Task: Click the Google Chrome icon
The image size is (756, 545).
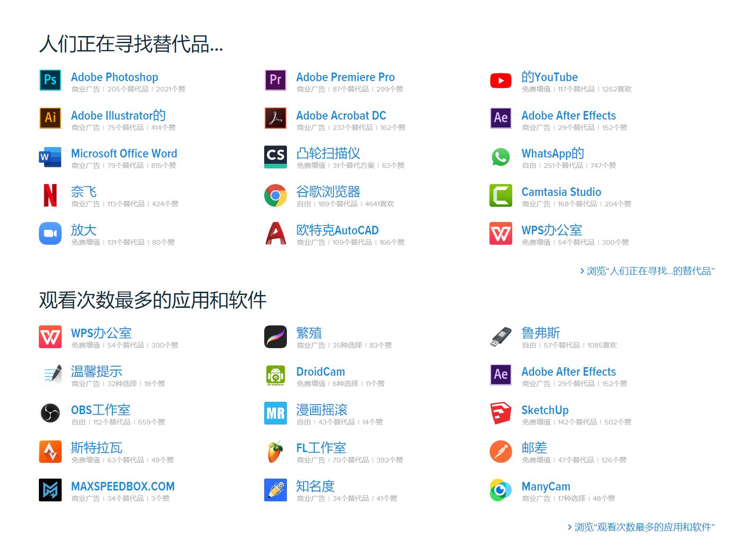Action: point(276,195)
